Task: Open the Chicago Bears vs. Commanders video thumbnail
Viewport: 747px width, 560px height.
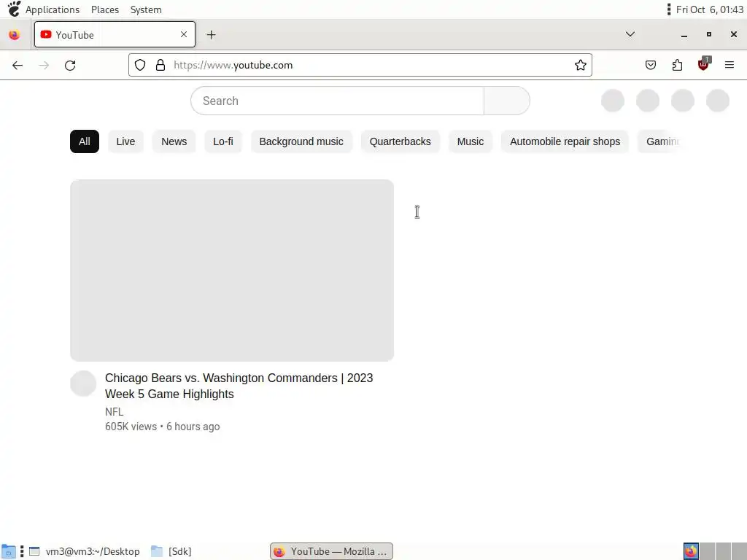Action: 232,271
